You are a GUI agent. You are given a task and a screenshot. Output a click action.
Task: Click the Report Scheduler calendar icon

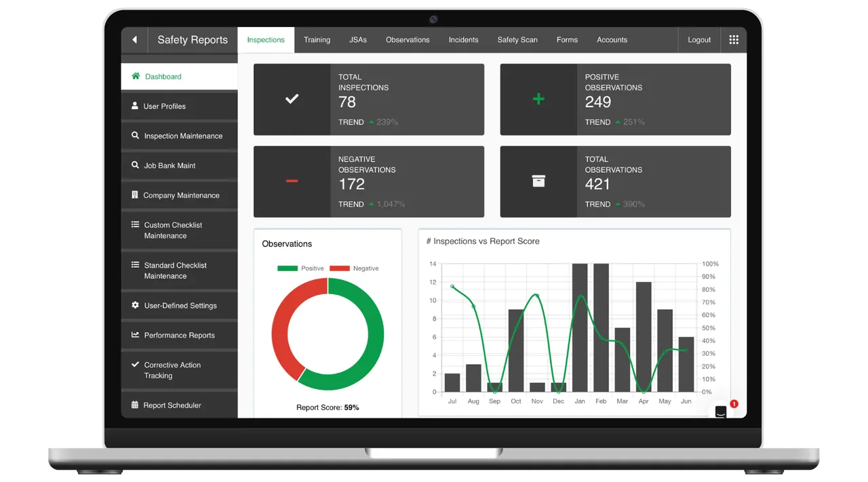135,405
